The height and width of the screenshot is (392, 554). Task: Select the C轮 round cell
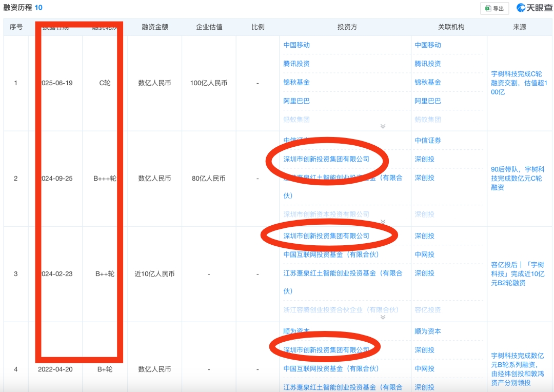coord(105,83)
